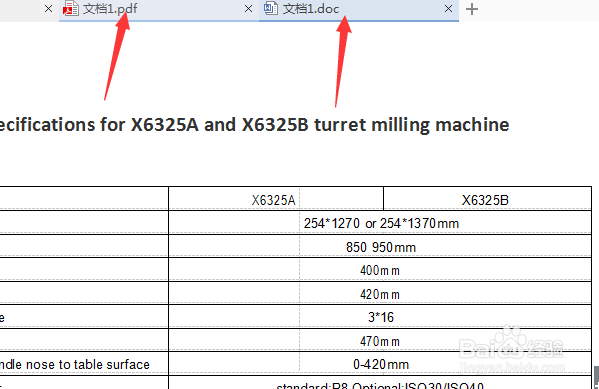The height and width of the screenshot is (389, 599).
Task: Select the X6325A column header cell
Action: point(276,199)
